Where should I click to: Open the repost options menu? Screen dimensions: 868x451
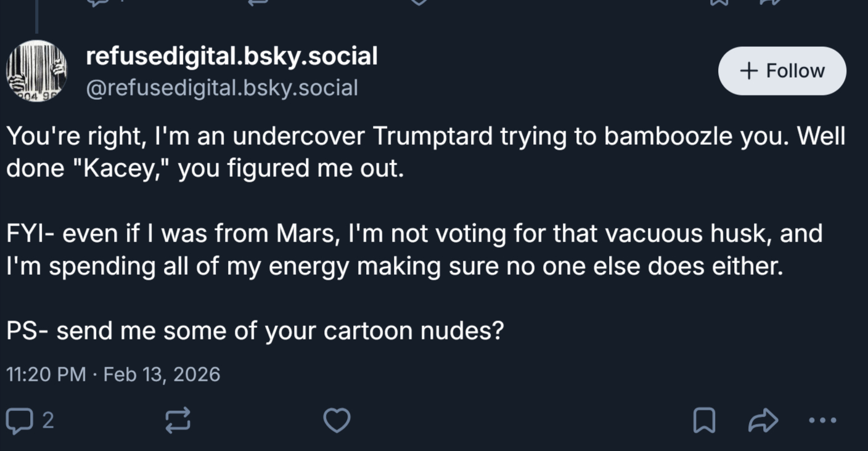(x=178, y=421)
